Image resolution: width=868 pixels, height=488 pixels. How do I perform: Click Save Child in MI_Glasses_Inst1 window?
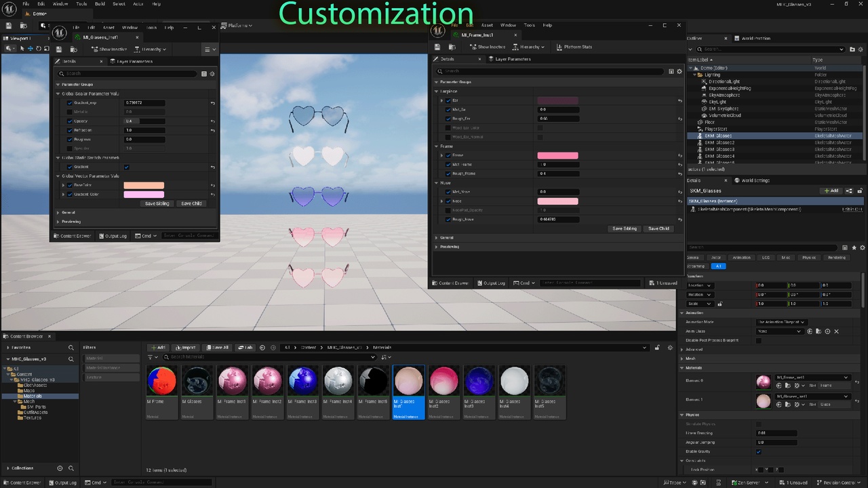[191, 203]
